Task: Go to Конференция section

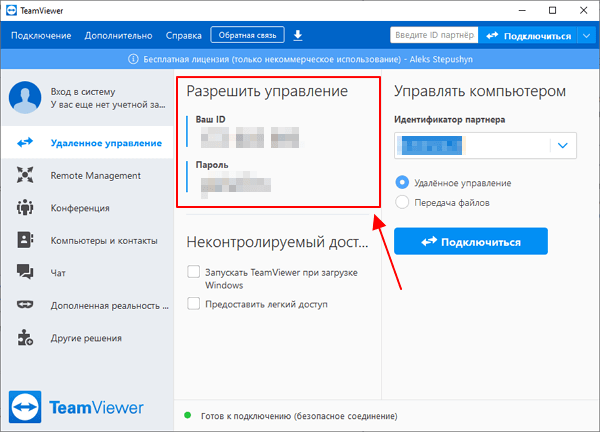Action: click(88, 208)
